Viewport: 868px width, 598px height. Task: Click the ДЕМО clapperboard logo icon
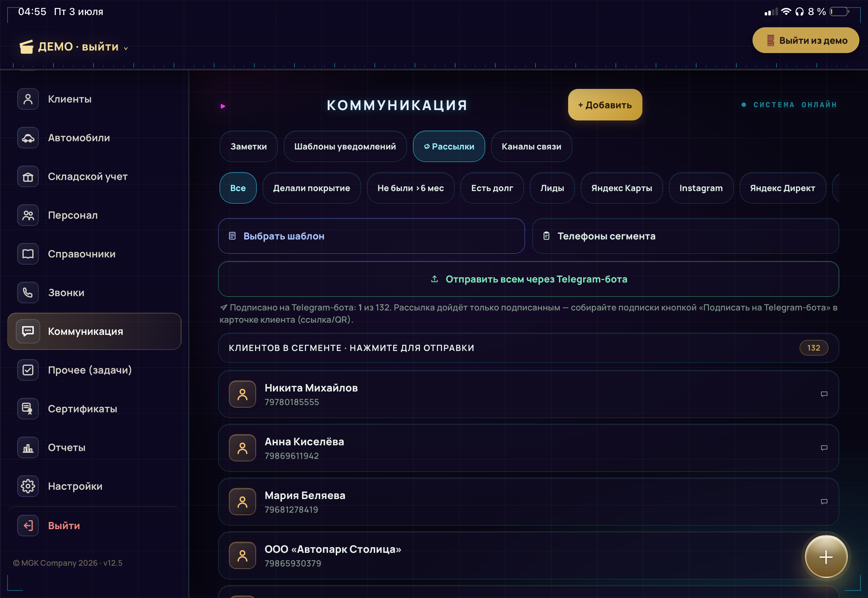26,47
